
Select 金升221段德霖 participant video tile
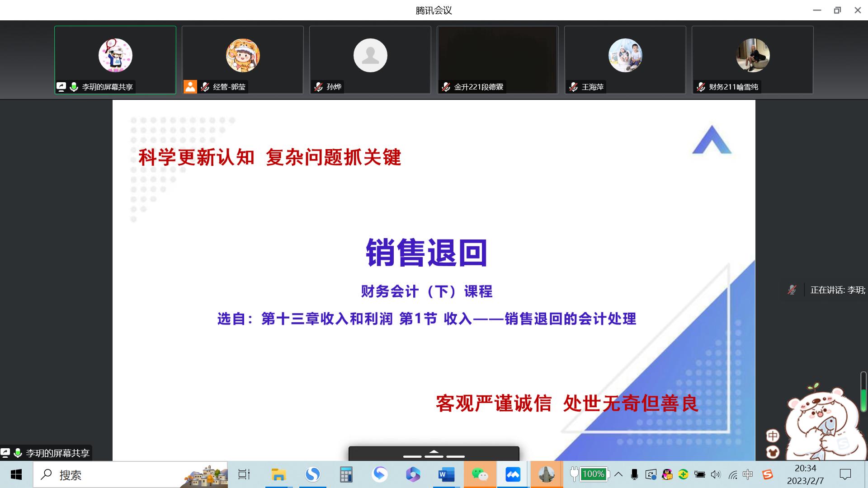point(497,60)
